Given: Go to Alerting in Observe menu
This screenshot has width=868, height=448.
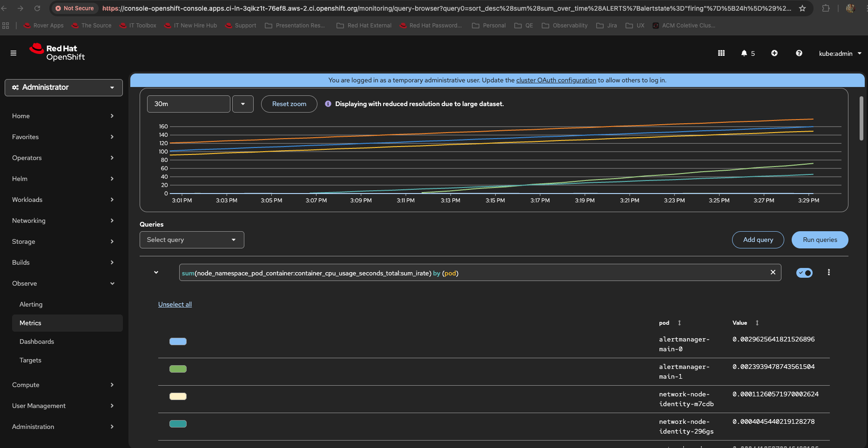Looking at the screenshot, I should (x=31, y=304).
